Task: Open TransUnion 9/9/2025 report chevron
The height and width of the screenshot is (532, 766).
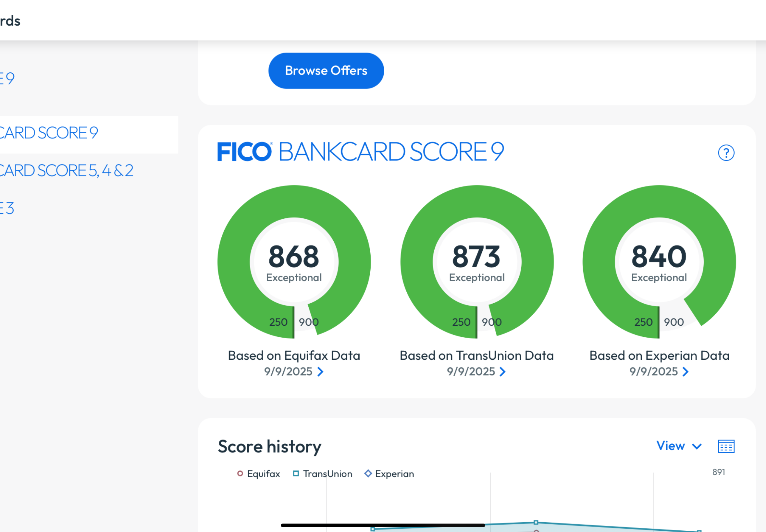Action: pyautogui.click(x=502, y=372)
